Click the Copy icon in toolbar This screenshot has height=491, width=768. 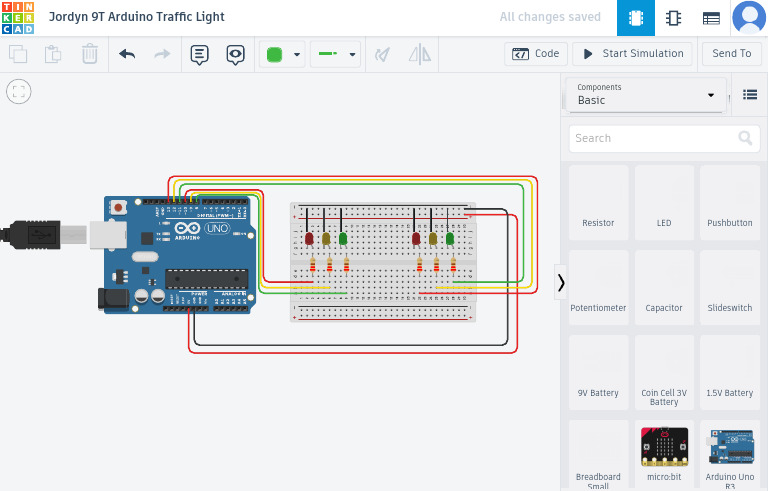click(18, 54)
